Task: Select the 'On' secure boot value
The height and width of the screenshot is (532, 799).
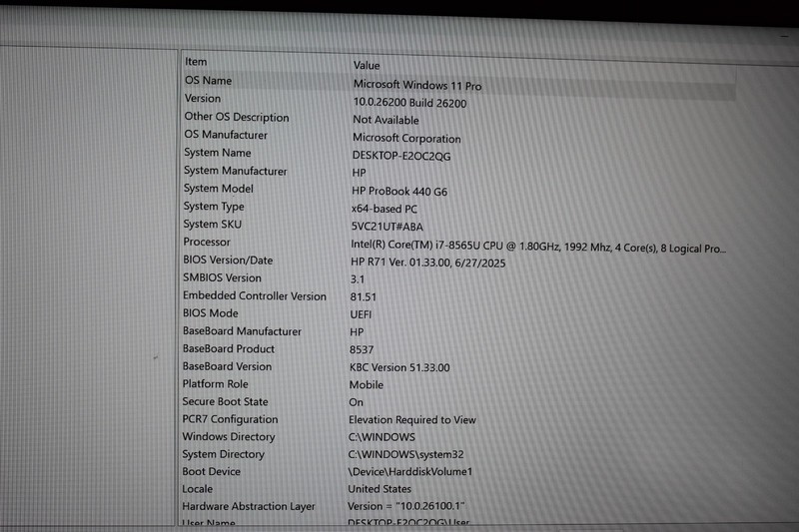Action: [x=356, y=402]
